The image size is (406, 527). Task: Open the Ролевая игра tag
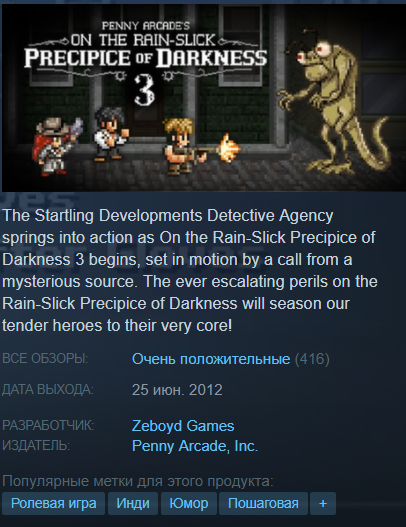(x=53, y=503)
